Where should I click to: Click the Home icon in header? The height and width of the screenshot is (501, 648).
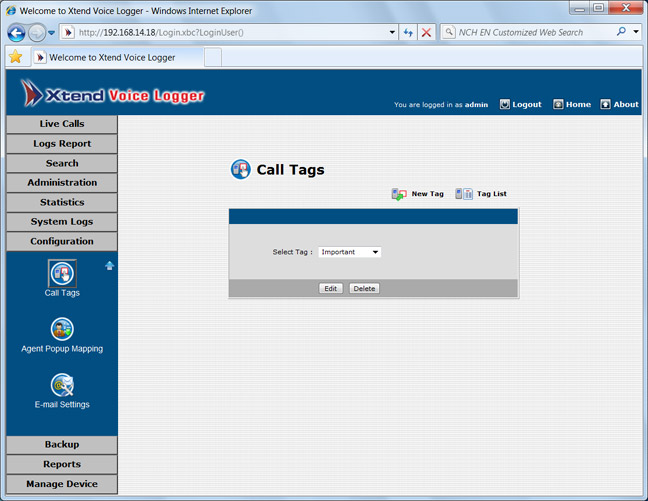pyautogui.click(x=558, y=104)
